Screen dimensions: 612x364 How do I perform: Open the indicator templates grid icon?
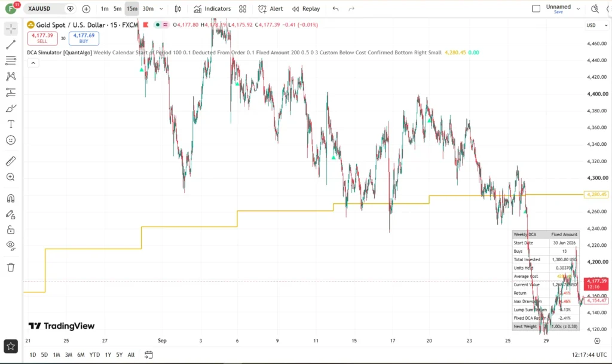(x=243, y=8)
